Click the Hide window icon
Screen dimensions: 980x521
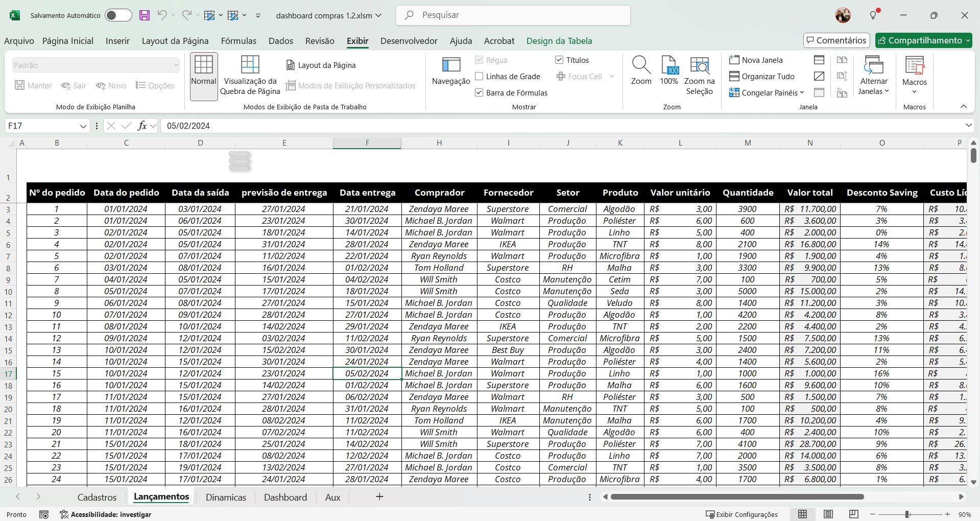[x=819, y=76]
